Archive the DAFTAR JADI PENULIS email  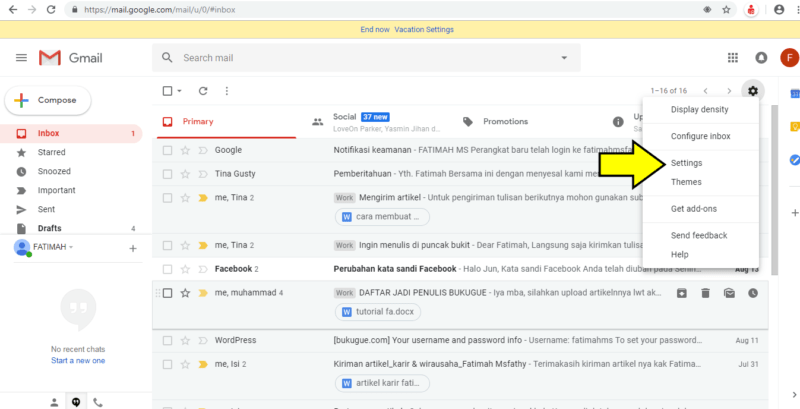click(682, 293)
